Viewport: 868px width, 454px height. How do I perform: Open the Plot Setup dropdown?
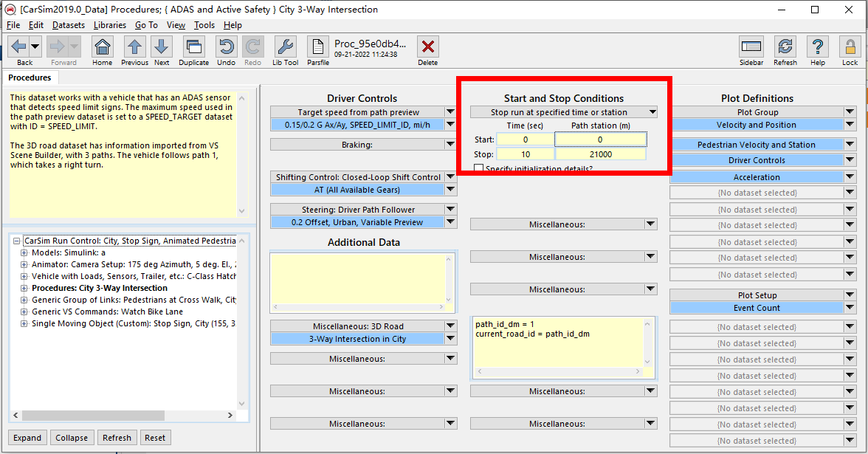click(850, 295)
